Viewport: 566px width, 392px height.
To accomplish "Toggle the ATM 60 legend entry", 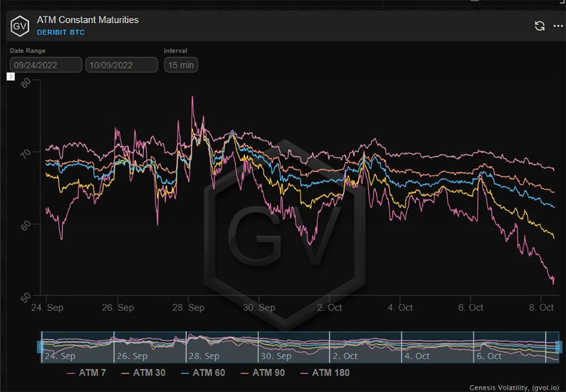I will (203, 373).
